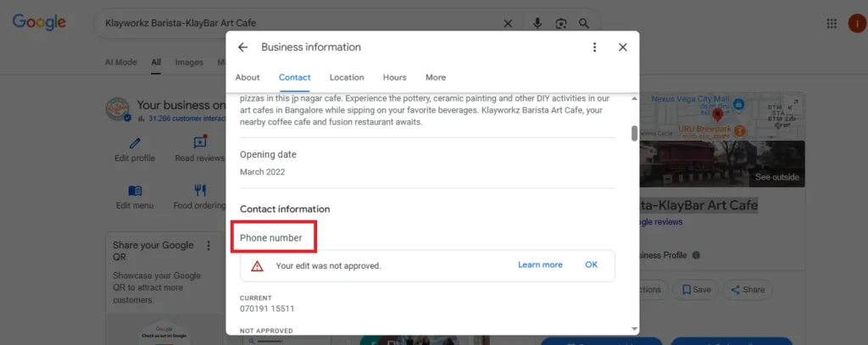Click the Contact information heading
This screenshot has height=345, width=868.
tap(285, 209)
